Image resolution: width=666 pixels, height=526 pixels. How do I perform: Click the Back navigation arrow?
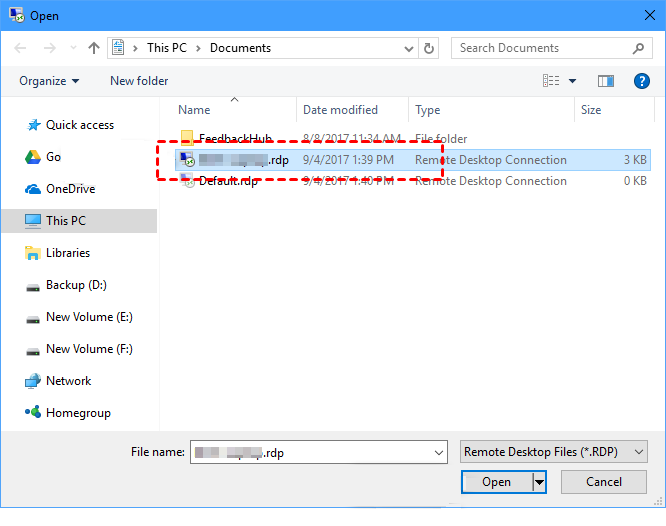(x=20, y=48)
